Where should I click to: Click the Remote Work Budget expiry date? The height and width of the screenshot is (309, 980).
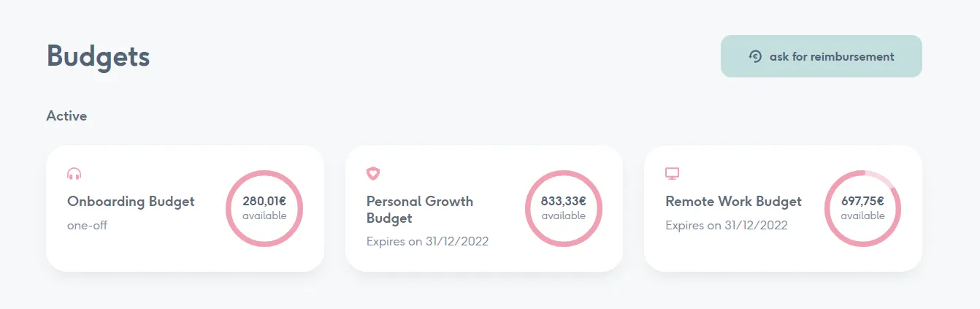(727, 225)
